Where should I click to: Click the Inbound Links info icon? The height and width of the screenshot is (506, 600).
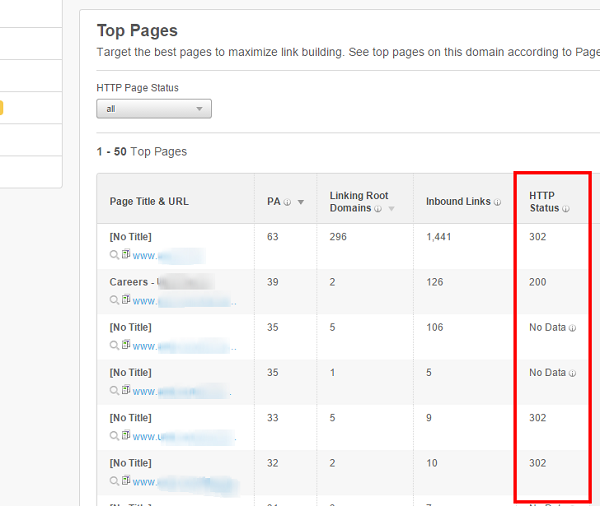tap(497, 202)
